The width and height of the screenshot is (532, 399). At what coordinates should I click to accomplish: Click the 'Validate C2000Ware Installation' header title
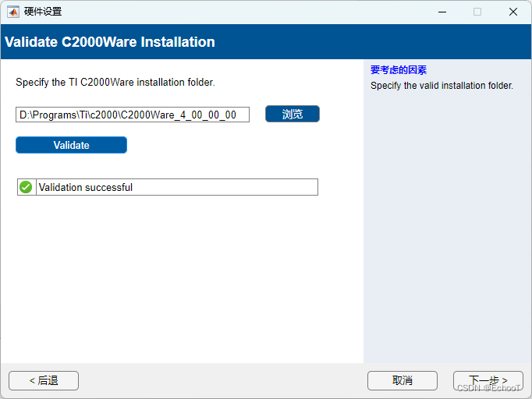(x=110, y=42)
